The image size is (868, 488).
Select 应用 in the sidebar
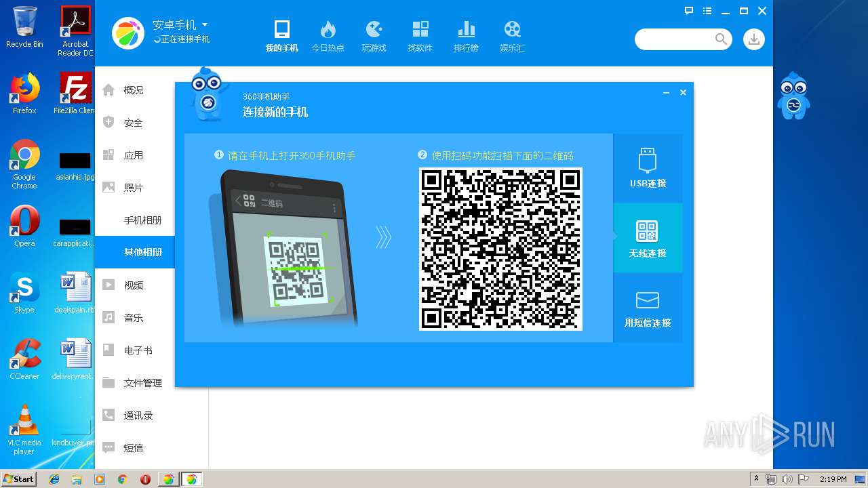coord(134,155)
